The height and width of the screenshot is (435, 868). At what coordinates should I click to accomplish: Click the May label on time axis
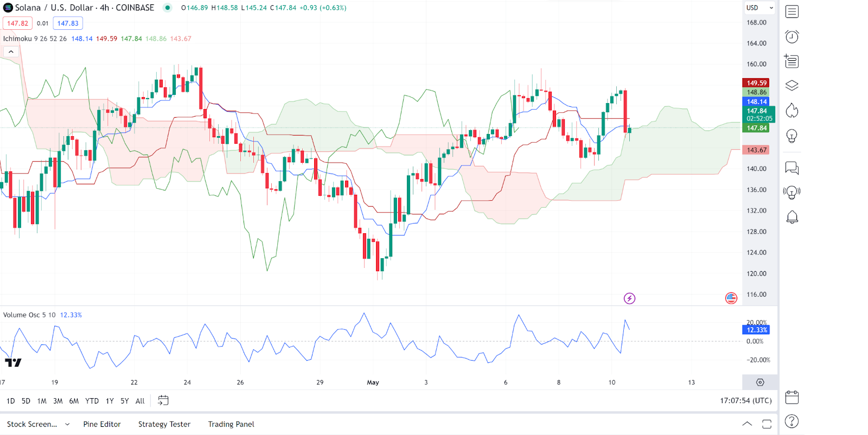pyautogui.click(x=373, y=382)
